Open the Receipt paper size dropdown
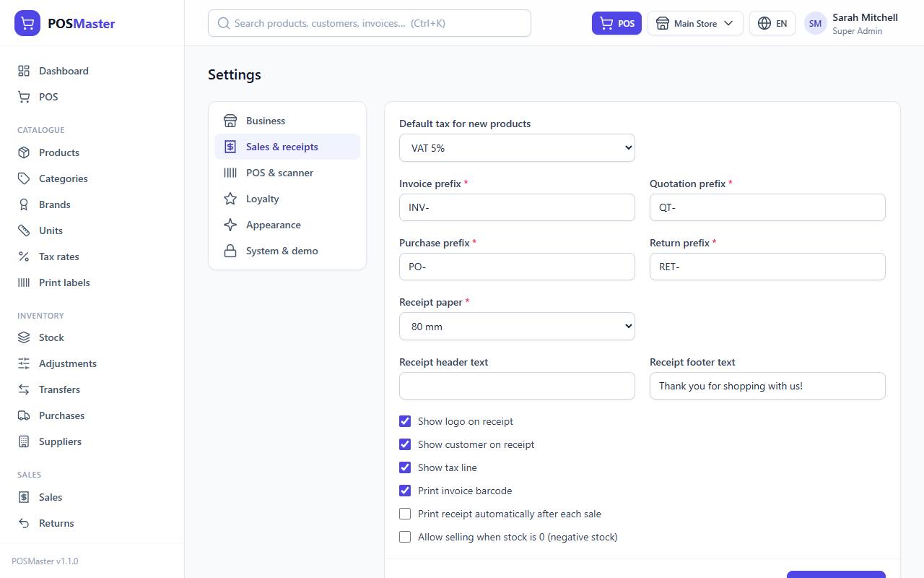The width and height of the screenshot is (924, 578). pos(517,327)
